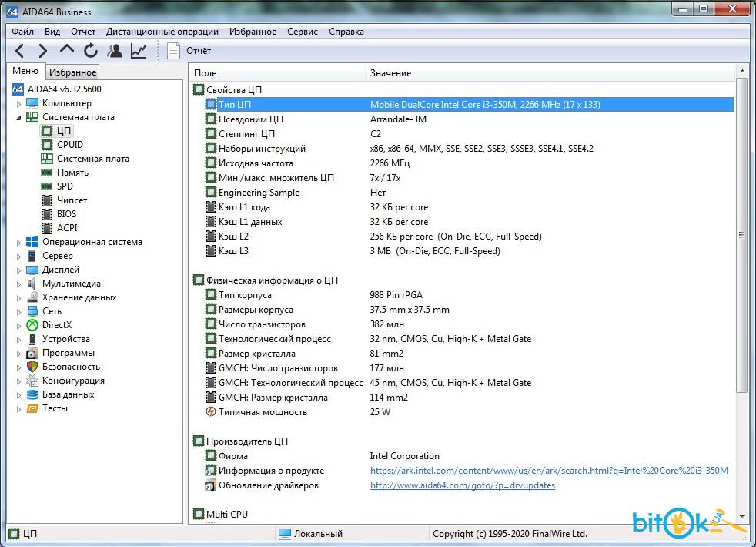Click the Чипсет chip icon
Image resolution: width=756 pixels, height=547 pixels.
click(x=47, y=200)
